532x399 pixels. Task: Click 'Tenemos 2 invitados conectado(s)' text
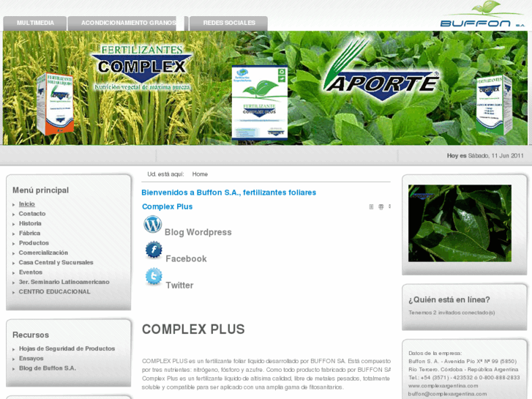(452, 313)
